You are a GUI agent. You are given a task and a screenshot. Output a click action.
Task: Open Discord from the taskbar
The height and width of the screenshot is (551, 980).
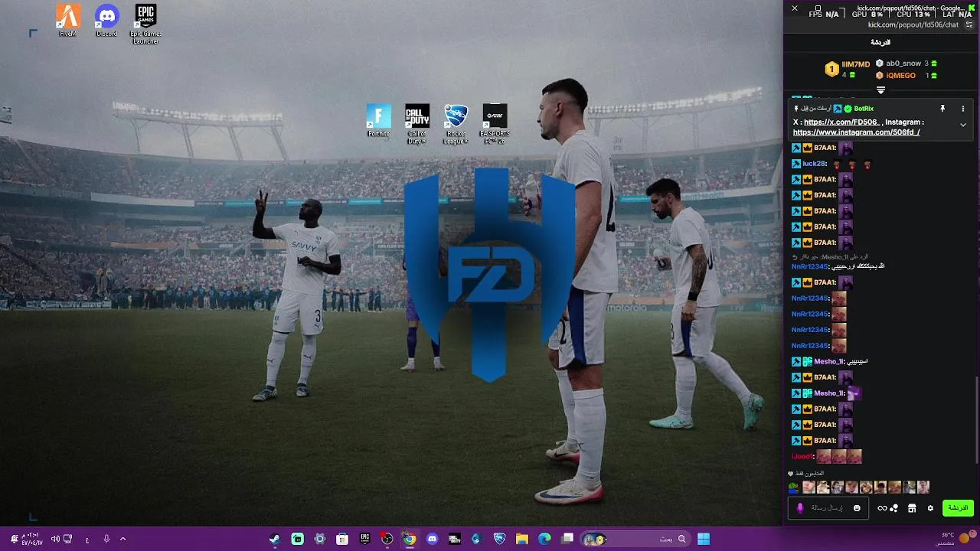click(432, 539)
